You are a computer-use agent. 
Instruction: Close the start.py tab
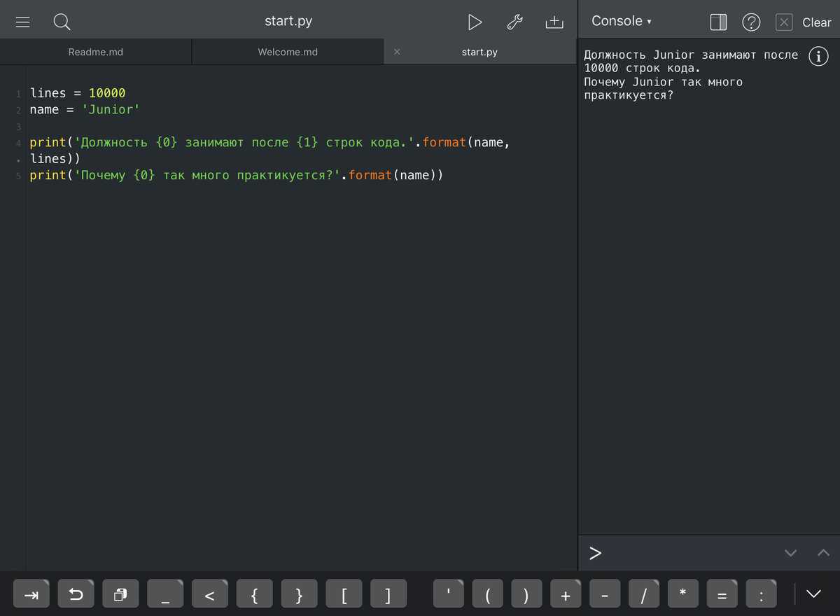tap(397, 52)
